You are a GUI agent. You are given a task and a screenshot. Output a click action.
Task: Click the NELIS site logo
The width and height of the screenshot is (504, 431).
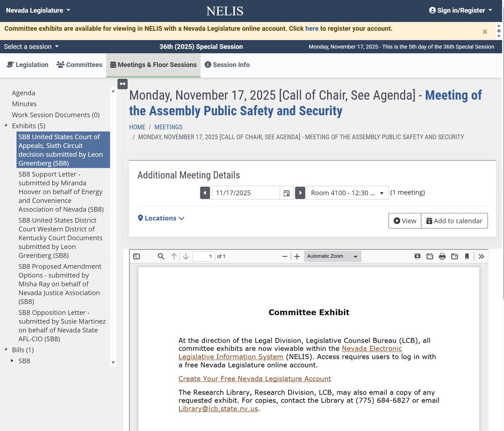pyautogui.click(x=225, y=11)
